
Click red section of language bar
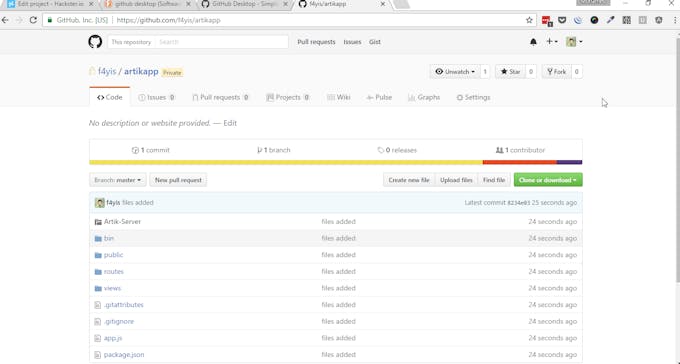(x=520, y=162)
